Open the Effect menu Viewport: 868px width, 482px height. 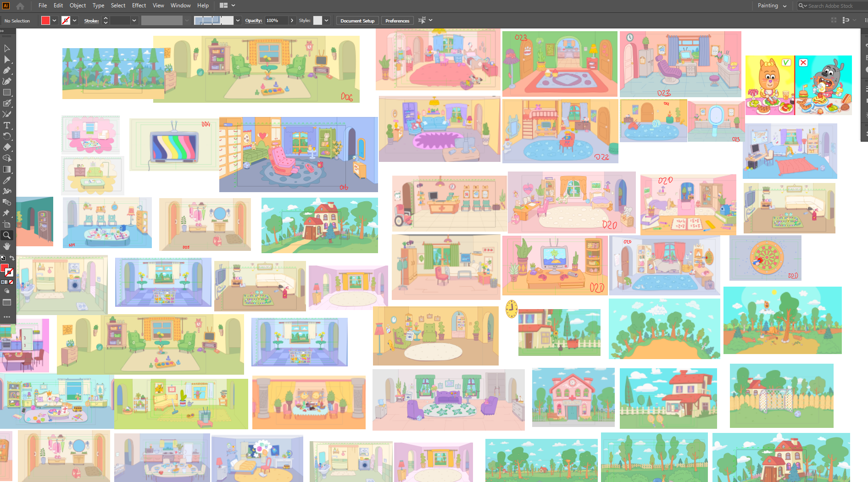[x=139, y=6]
